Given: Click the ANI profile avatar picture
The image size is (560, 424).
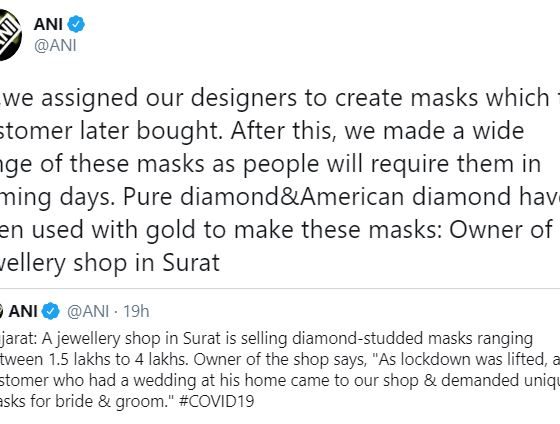Looking at the screenshot, I should (10, 35).
